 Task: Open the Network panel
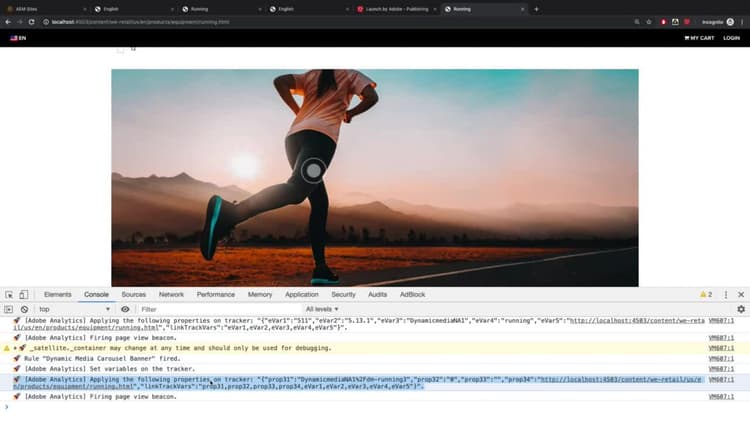(x=171, y=295)
